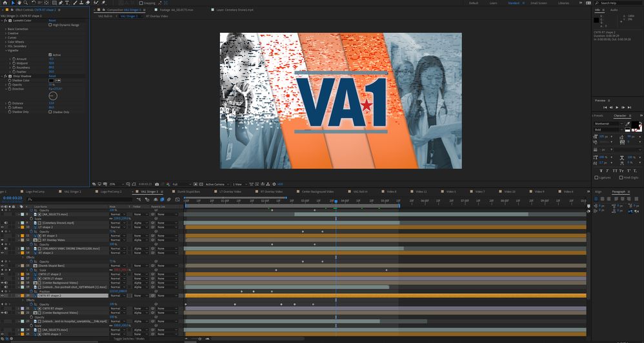Open the Active Camera dropdown
Screen dimensions: 644x343
[x=217, y=184]
